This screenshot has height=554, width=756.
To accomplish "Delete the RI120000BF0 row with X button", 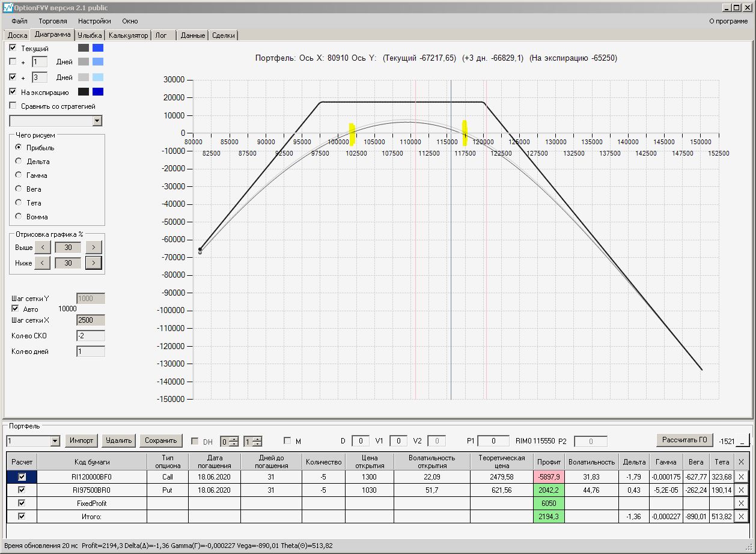I will [741, 476].
